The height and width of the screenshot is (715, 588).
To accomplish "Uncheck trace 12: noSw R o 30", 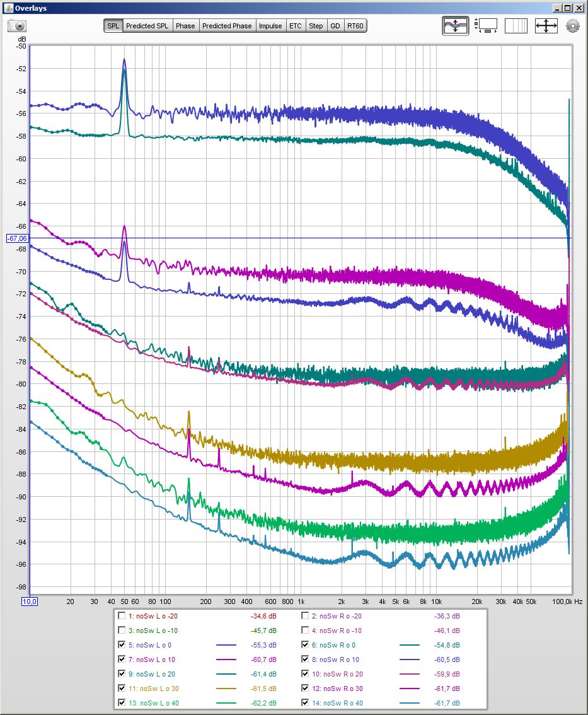I will (x=305, y=688).
